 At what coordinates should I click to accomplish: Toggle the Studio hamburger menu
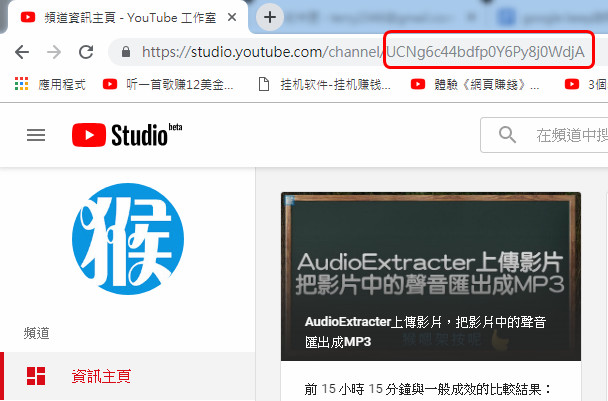pyautogui.click(x=36, y=135)
